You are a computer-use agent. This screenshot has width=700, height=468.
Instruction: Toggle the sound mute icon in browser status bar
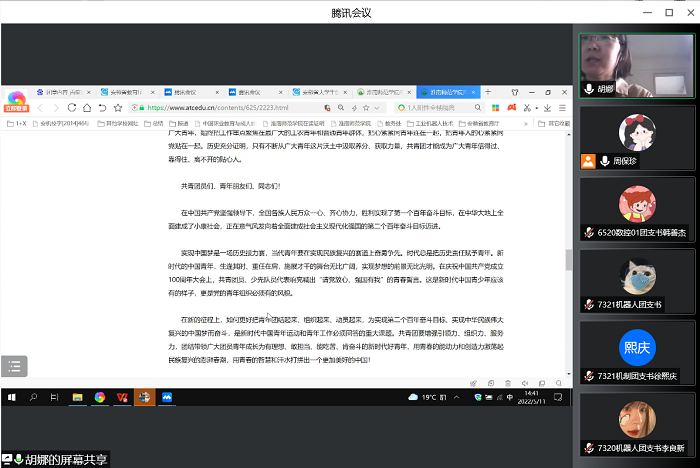point(525,383)
